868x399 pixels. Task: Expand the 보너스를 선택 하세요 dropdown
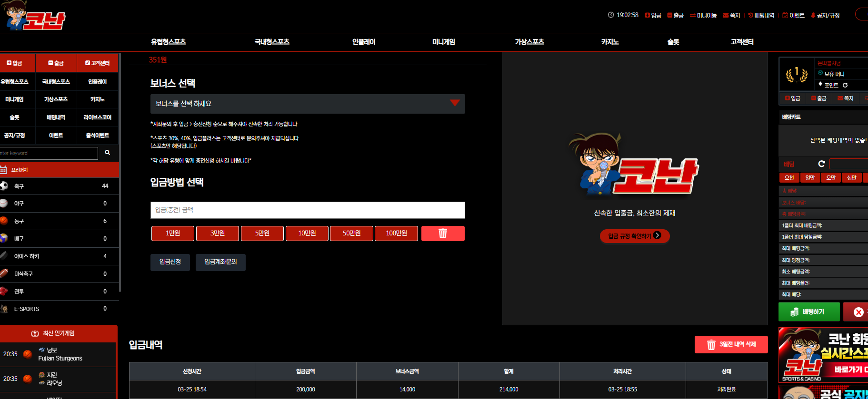coord(308,104)
